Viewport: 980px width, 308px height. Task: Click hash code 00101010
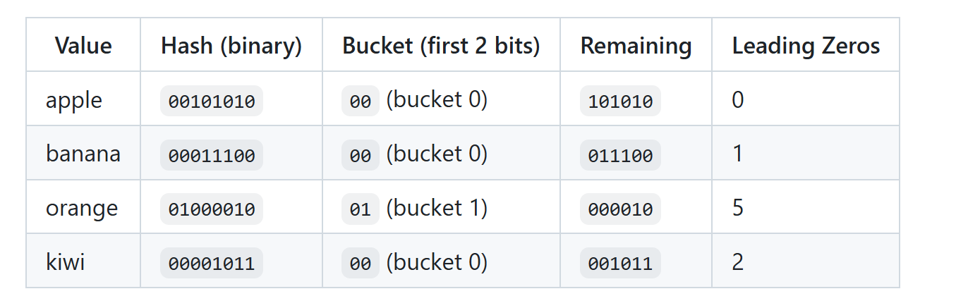tap(212, 101)
